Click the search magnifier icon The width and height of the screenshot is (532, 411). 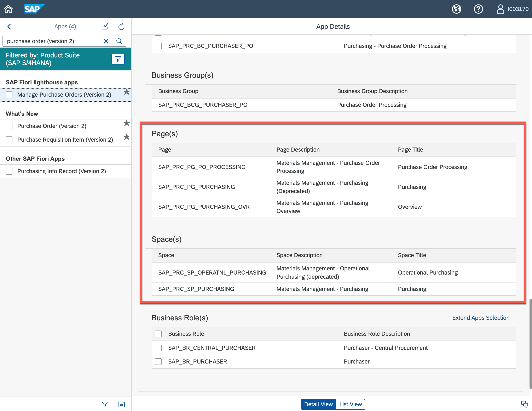coord(119,41)
